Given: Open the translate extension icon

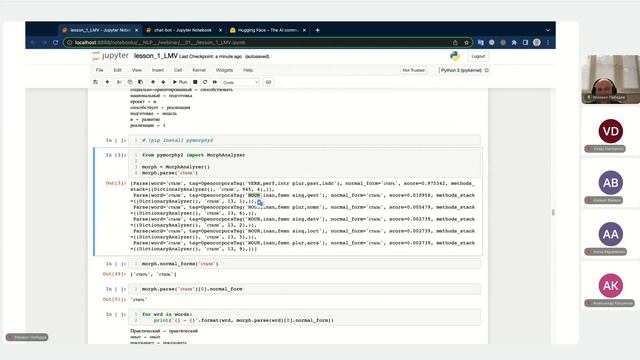Looking at the screenshot, I should [x=480, y=42].
